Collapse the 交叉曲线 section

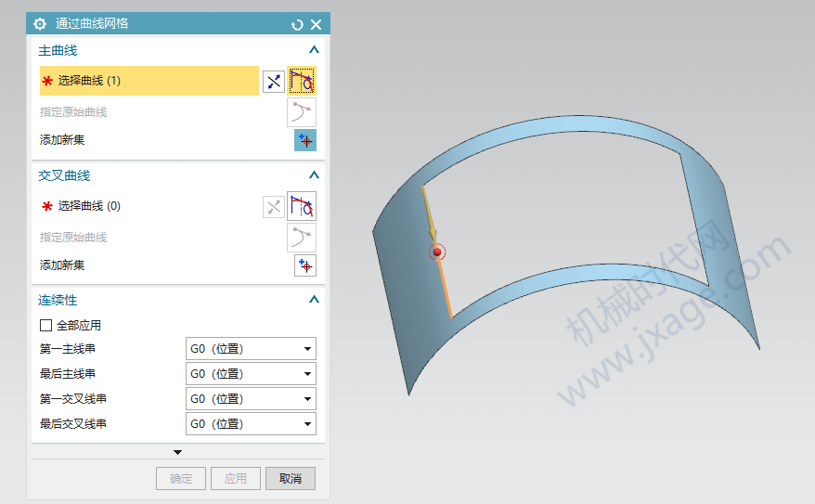tap(314, 175)
